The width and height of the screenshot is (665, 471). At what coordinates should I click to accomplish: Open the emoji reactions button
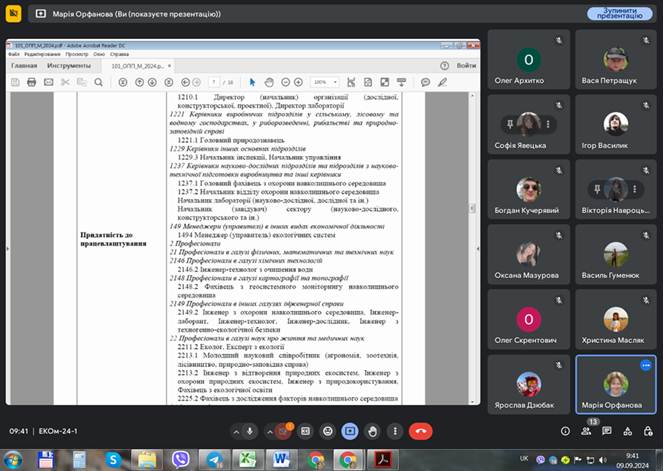pyautogui.click(x=327, y=431)
